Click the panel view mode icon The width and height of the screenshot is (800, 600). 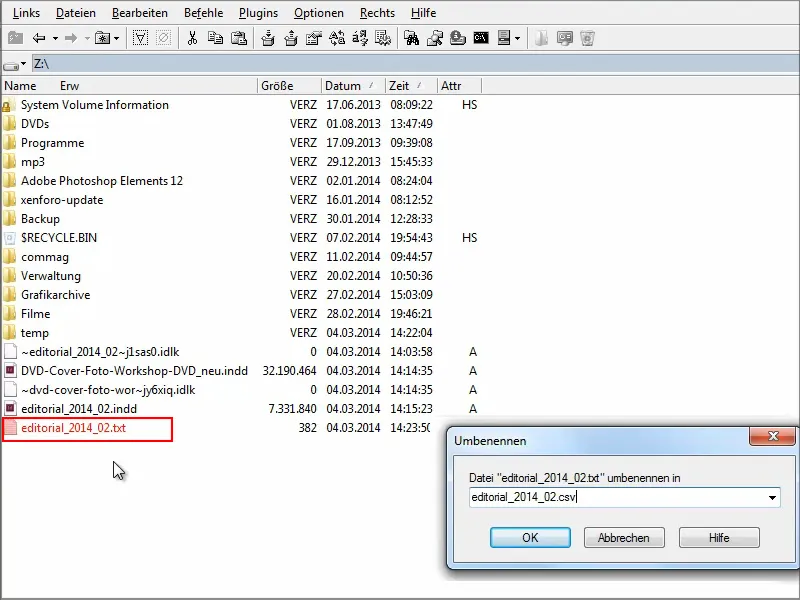pos(504,38)
